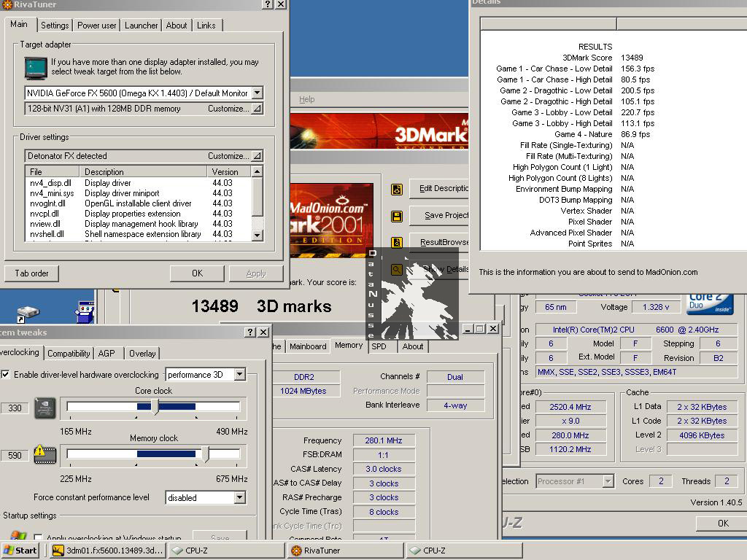Click scroll-up arrow of driver file list

click(257, 171)
